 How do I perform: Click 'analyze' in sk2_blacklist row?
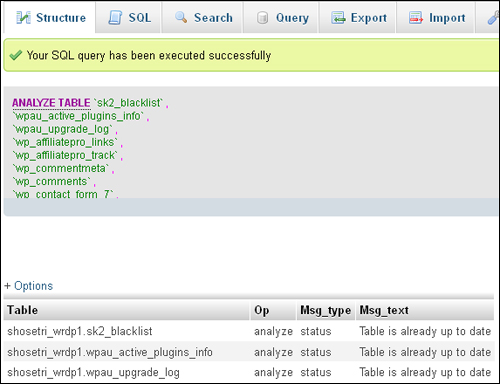point(273,332)
